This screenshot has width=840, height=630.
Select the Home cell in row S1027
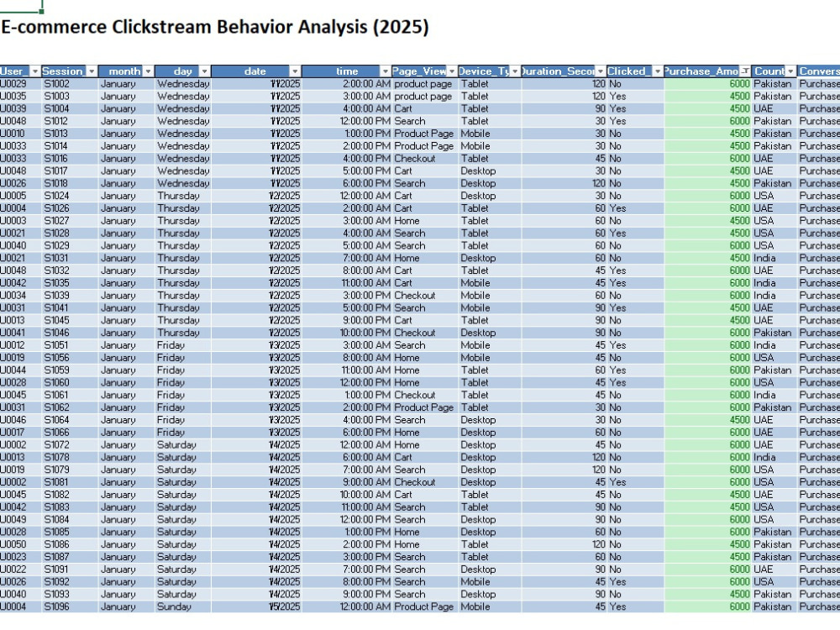pos(425,221)
